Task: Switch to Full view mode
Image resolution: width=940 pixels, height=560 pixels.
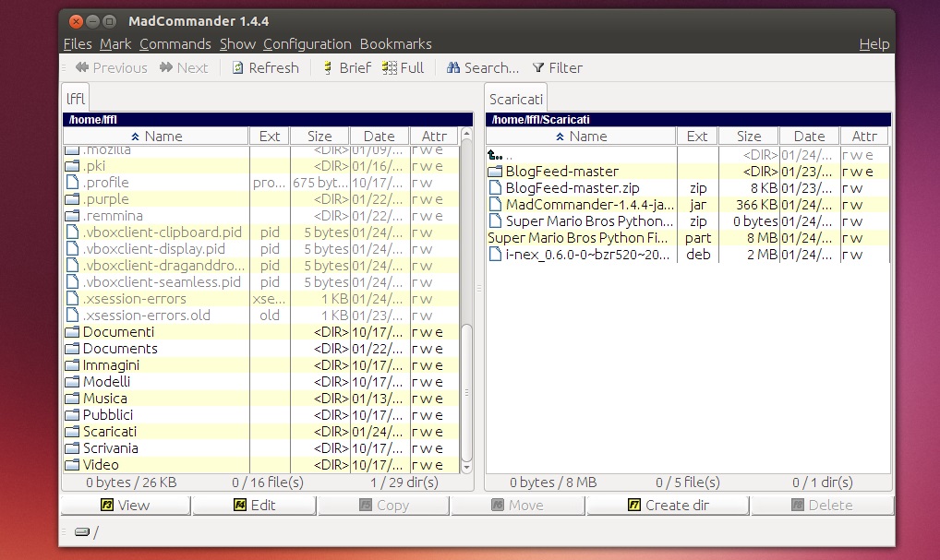Action: pyautogui.click(x=403, y=67)
